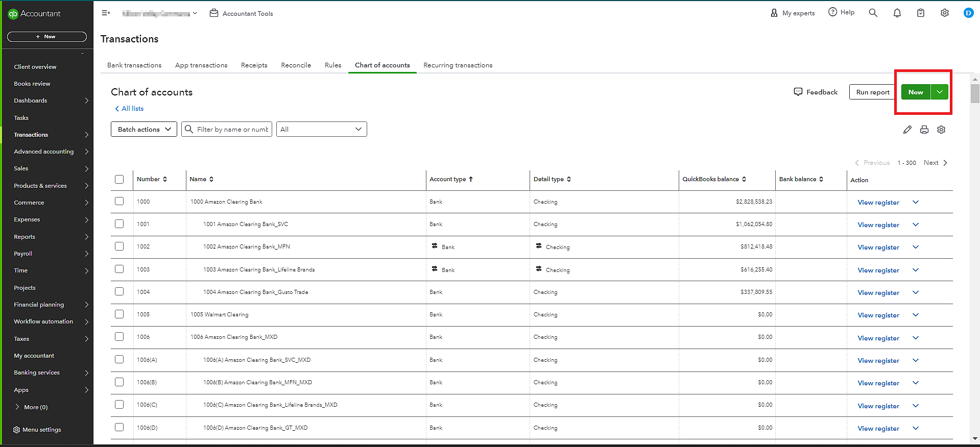Open Client overview in sidebar
The height and width of the screenshot is (447, 980).
pyautogui.click(x=35, y=67)
